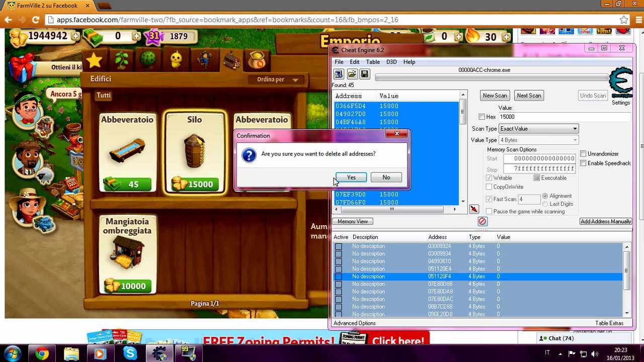Image resolution: width=644 pixels, height=362 pixels.
Task: Open the process list computer icon
Action: tap(339, 74)
